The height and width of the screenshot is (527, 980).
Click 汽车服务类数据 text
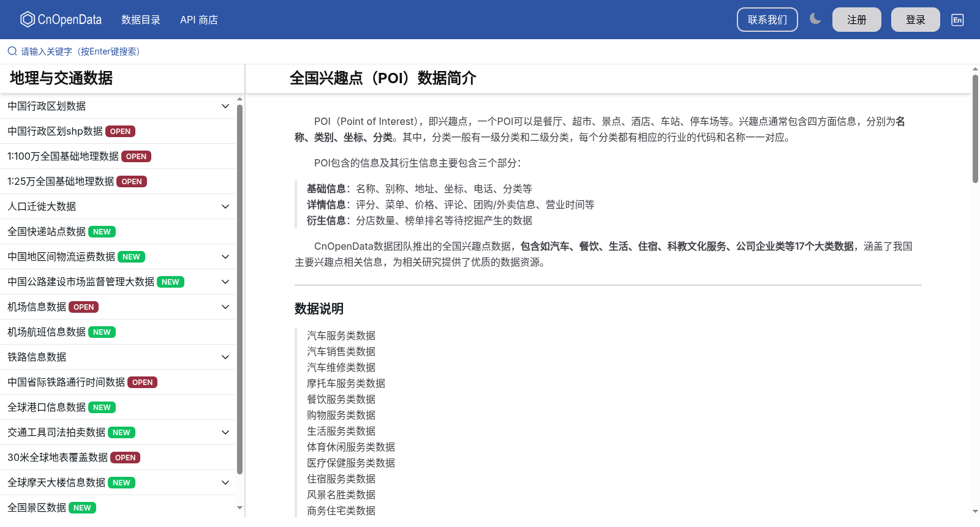tap(341, 335)
